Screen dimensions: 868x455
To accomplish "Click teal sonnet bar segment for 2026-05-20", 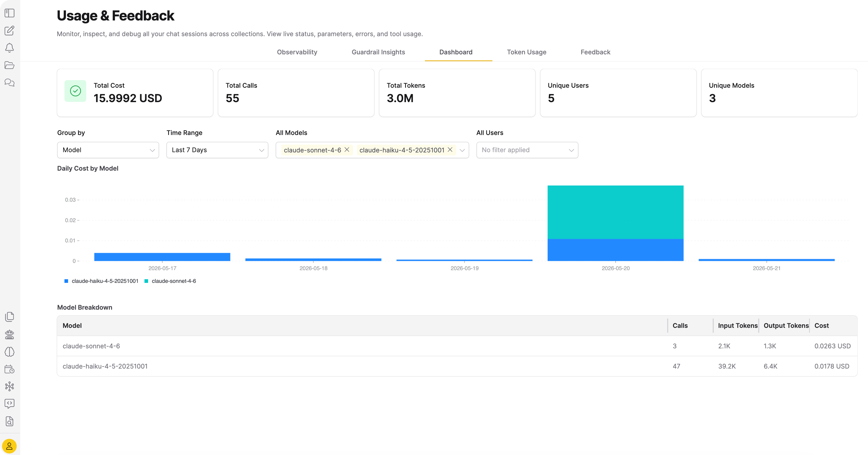I will [x=615, y=212].
